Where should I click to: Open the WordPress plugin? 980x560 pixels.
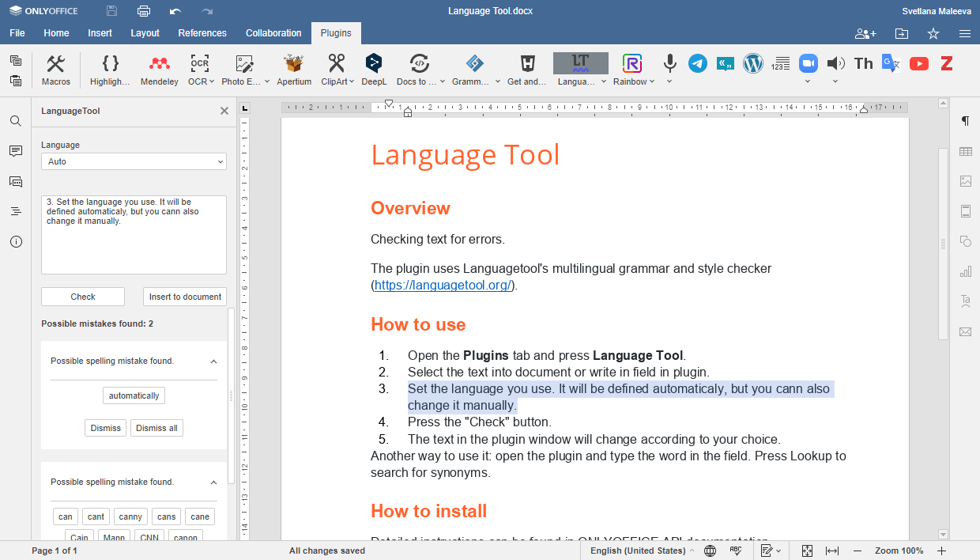coord(753,63)
